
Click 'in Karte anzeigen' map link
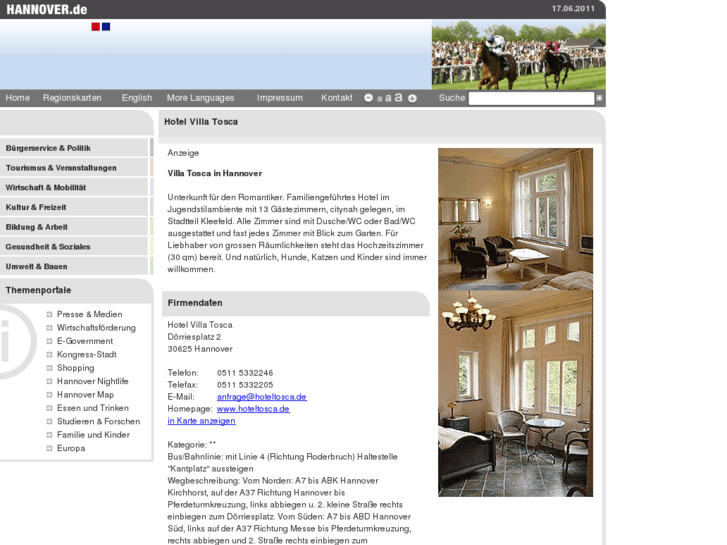[201, 421]
